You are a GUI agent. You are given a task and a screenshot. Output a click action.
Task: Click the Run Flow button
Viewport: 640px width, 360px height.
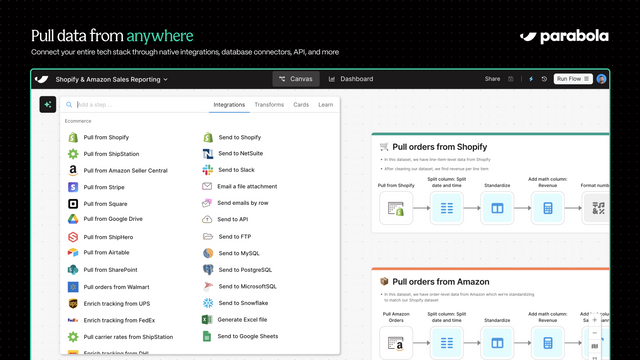click(x=573, y=79)
